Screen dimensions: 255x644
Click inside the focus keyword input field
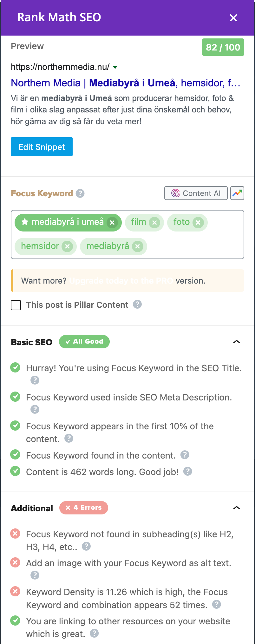click(193, 246)
